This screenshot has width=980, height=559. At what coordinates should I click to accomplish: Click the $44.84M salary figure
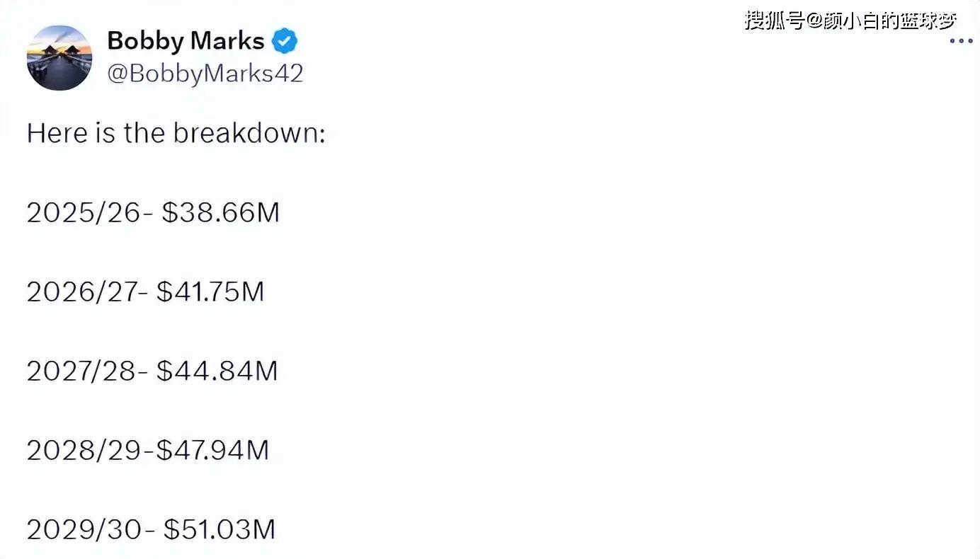pyautogui.click(x=217, y=371)
